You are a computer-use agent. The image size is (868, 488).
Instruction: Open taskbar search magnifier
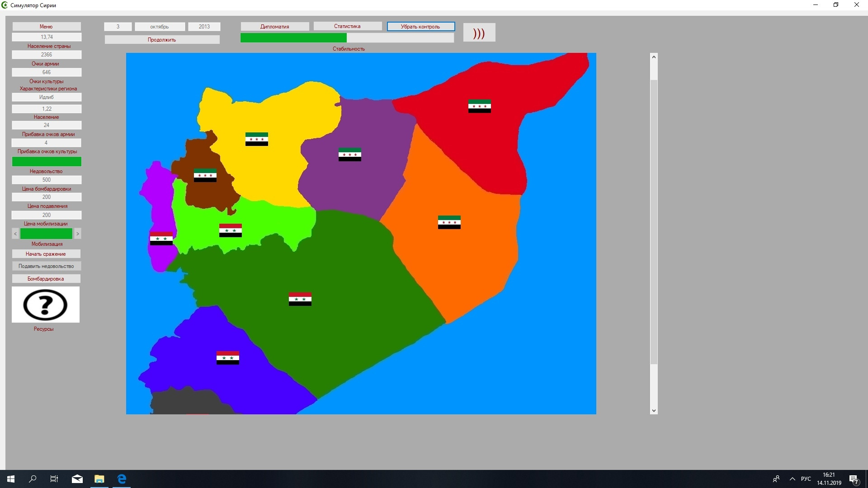point(33,479)
